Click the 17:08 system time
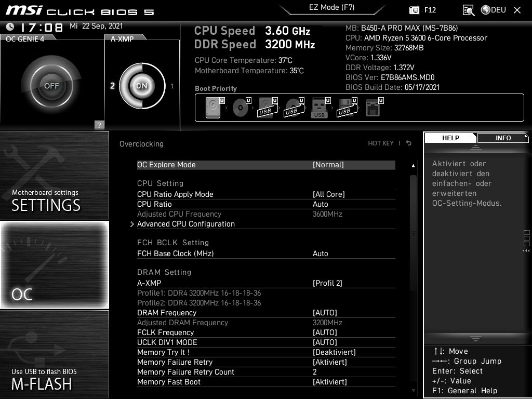The height and width of the screenshot is (399, 532). coord(42,27)
